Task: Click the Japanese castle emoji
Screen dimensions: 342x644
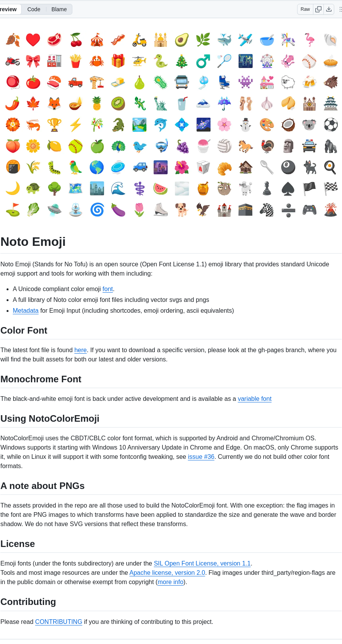Action: pyautogui.click(x=331, y=104)
